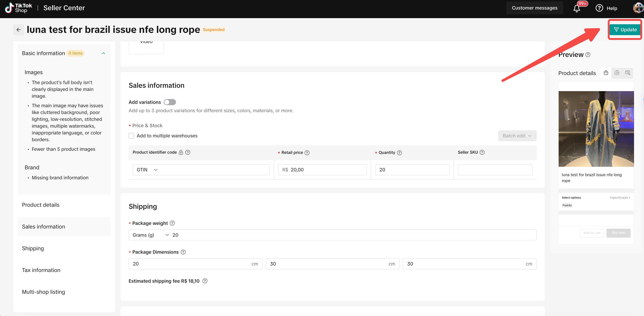Collapse the Basic information section
The width and height of the screenshot is (644, 316).
[103, 53]
